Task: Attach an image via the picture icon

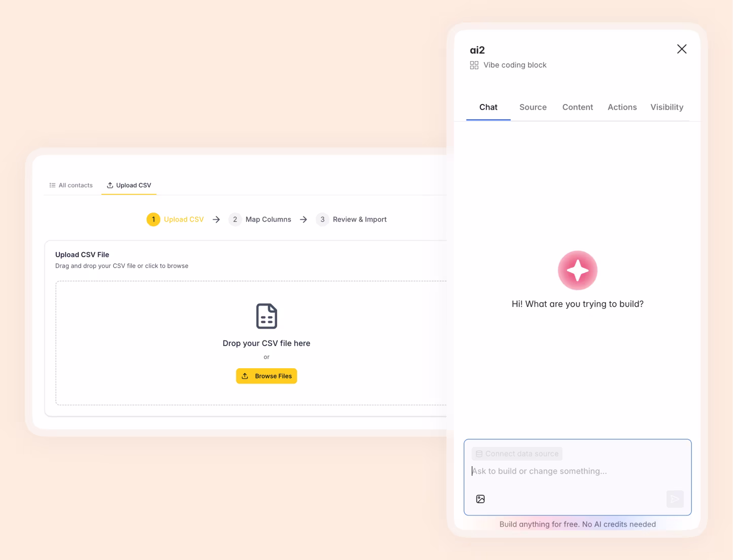Action: (x=480, y=499)
